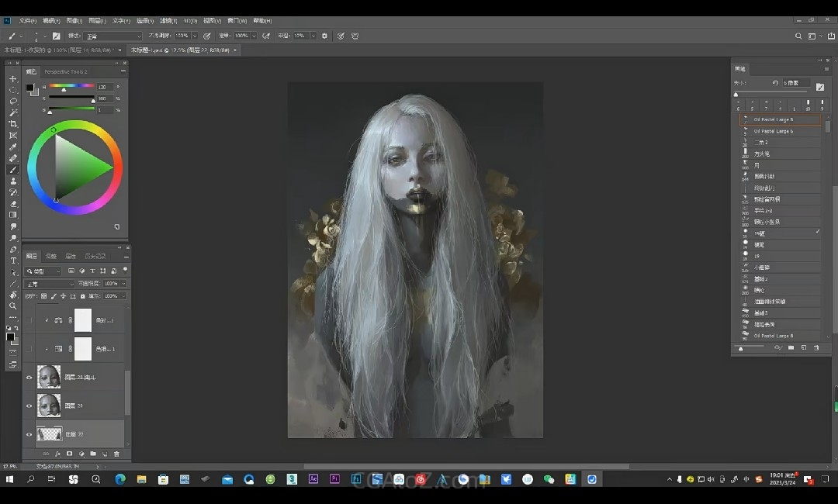
Task: Select the Eyedropper tool
Action: coord(13,147)
